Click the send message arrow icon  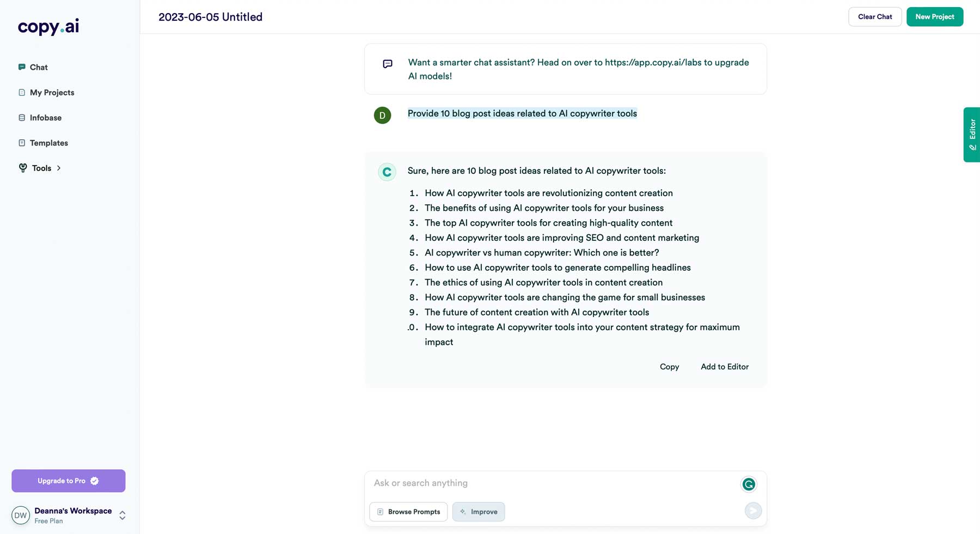coord(752,511)
